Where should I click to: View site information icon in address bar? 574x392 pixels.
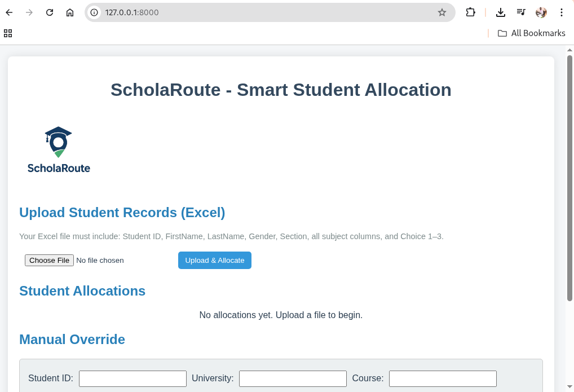[95, 12]
